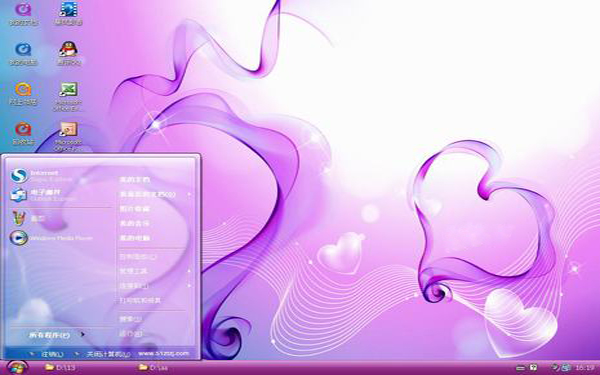Open the QQ penguin desktop shortcut
This screenshot has width=600, height=375.
[x=69, y=54]
